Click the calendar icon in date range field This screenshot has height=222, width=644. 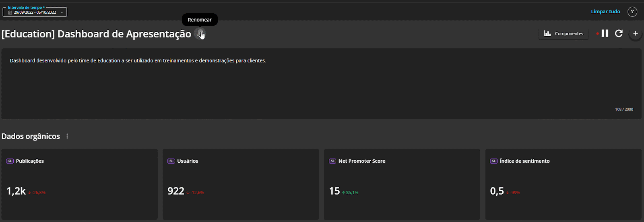(x=10, y=12)
